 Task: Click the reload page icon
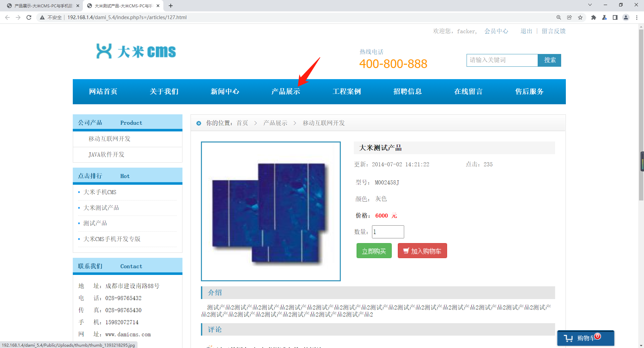(x=29, y=17)
